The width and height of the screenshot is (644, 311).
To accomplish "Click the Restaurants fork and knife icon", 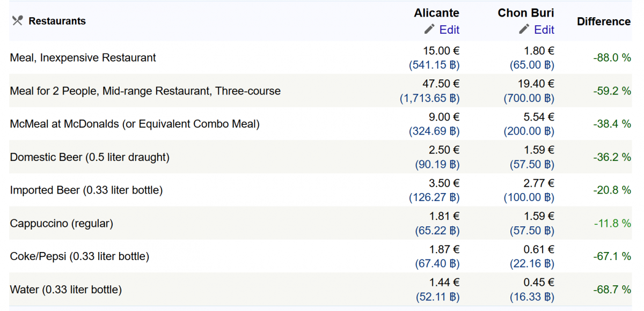I will pyautogui.click(x=17, y=21).
